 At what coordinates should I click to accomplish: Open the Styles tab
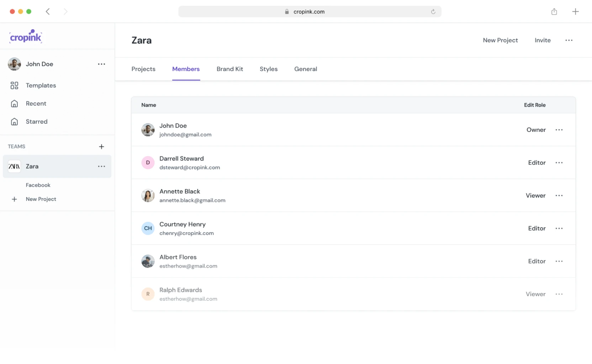pos(269,69)
